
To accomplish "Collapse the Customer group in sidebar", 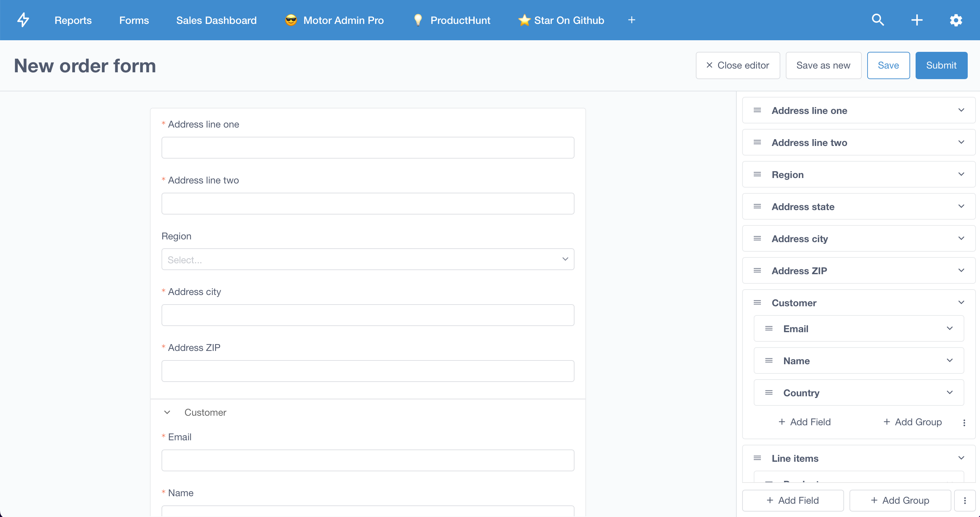I will coord(961,302).
